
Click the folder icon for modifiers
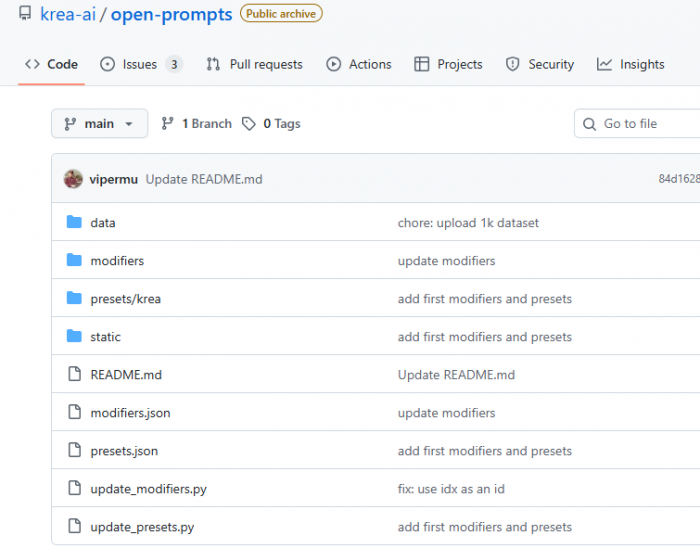click(x=74, y=260)
